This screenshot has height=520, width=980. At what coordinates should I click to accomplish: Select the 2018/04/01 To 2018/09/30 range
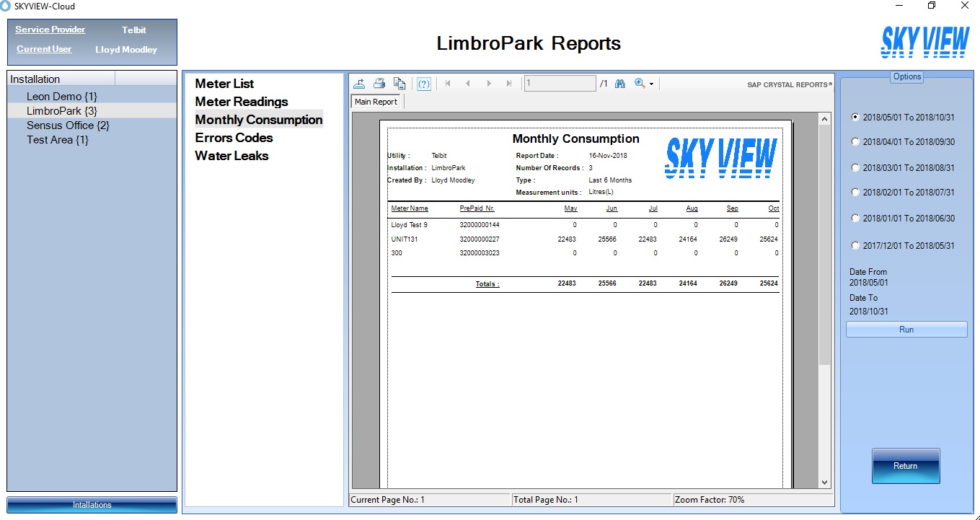[x=855, y=142]
